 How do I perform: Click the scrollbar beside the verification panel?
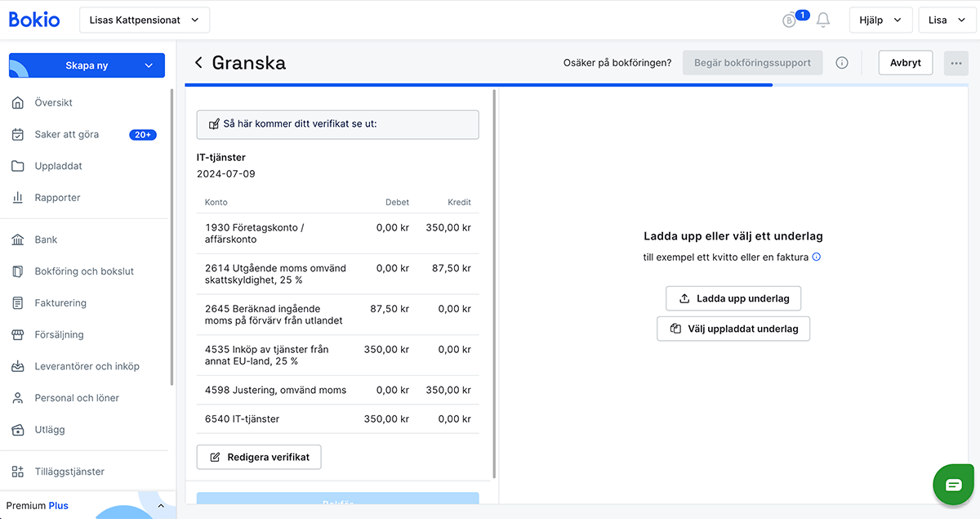(x=494, y=286)
